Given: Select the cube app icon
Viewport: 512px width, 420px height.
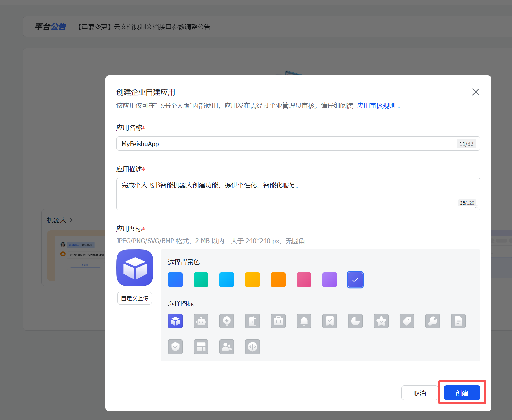Looking at the screenshot, I should (x=175, y=321).
